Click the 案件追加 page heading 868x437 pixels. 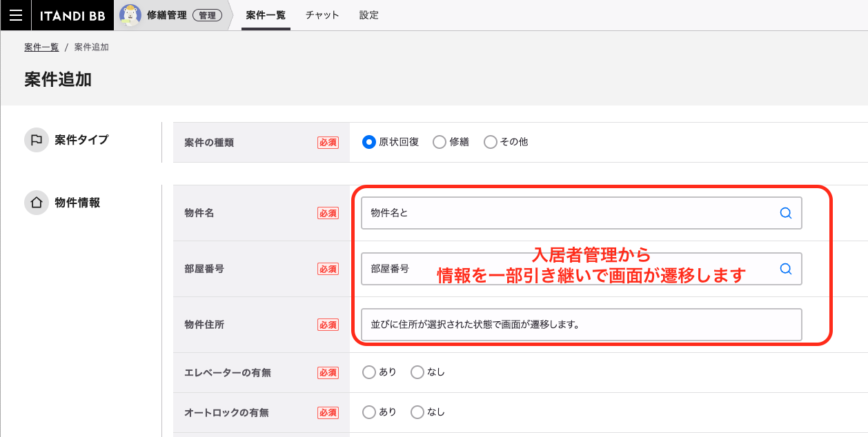(58, 79)
